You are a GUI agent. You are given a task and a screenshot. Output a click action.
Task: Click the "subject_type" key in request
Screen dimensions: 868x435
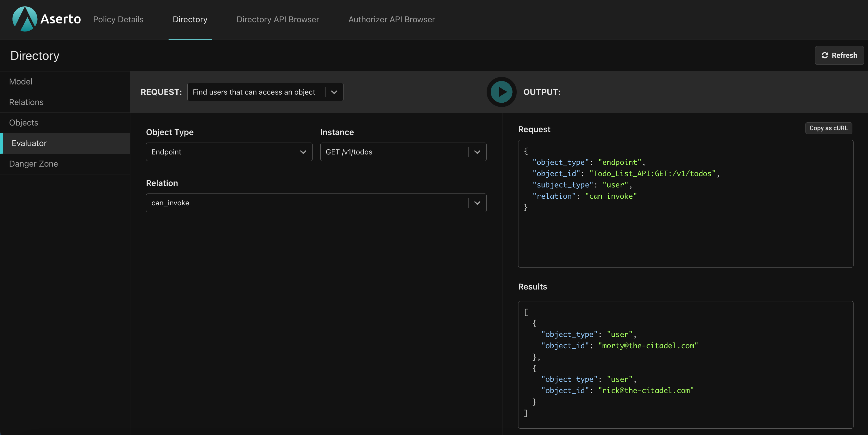pos(562,185)
